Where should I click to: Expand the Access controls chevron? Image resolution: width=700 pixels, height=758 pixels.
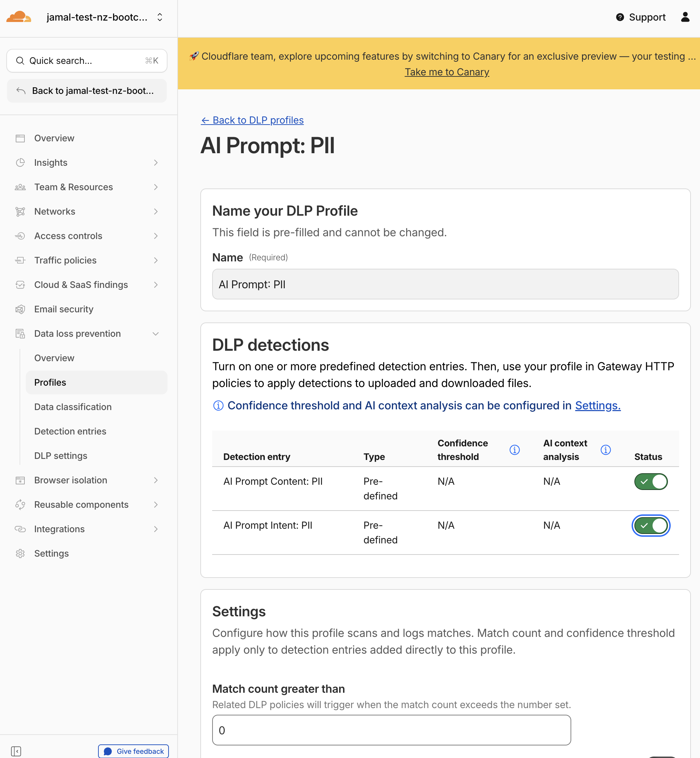[156, 236]
